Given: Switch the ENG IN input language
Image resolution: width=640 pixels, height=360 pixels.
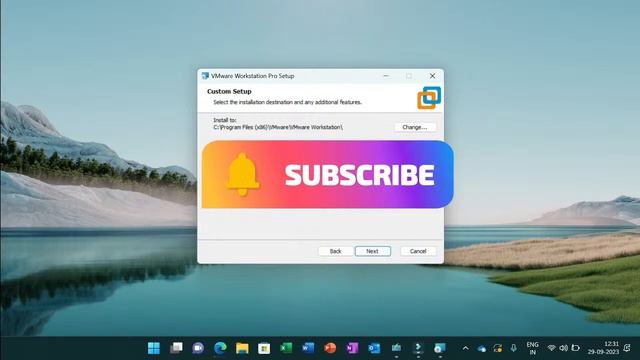Looking at the screenshot, I should 532,348.
